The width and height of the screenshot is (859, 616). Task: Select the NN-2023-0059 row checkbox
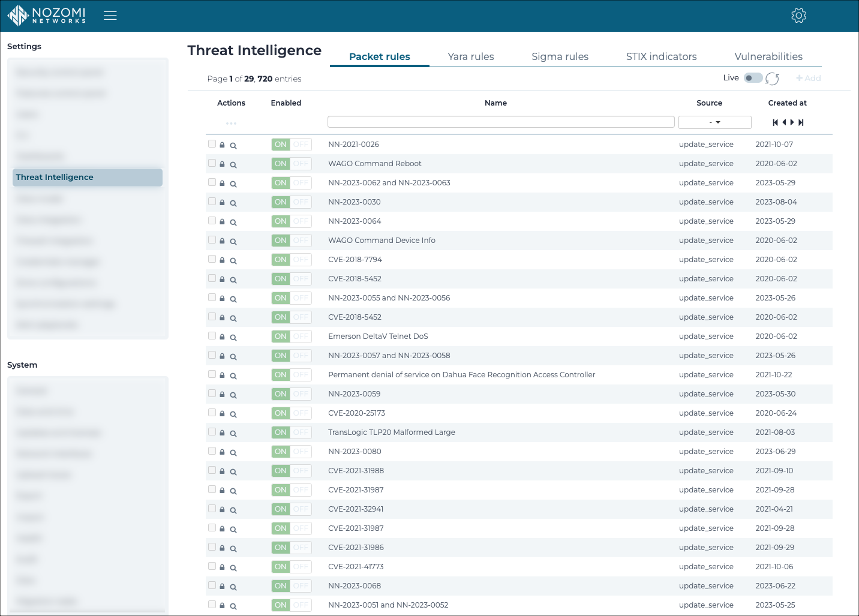pyautogui.click(x=212, y=393)
